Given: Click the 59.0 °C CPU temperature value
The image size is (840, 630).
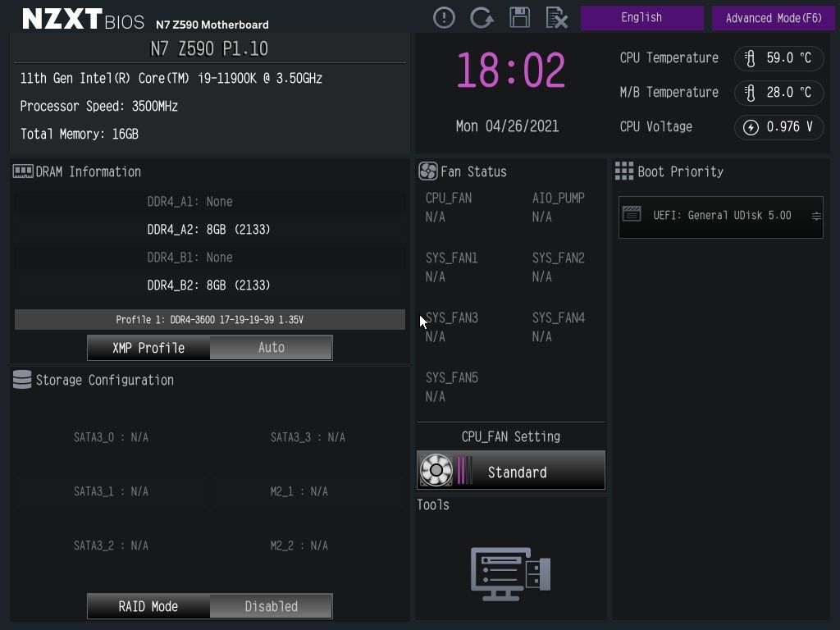Looking at the screenshot, I should (x=788, y=58).
